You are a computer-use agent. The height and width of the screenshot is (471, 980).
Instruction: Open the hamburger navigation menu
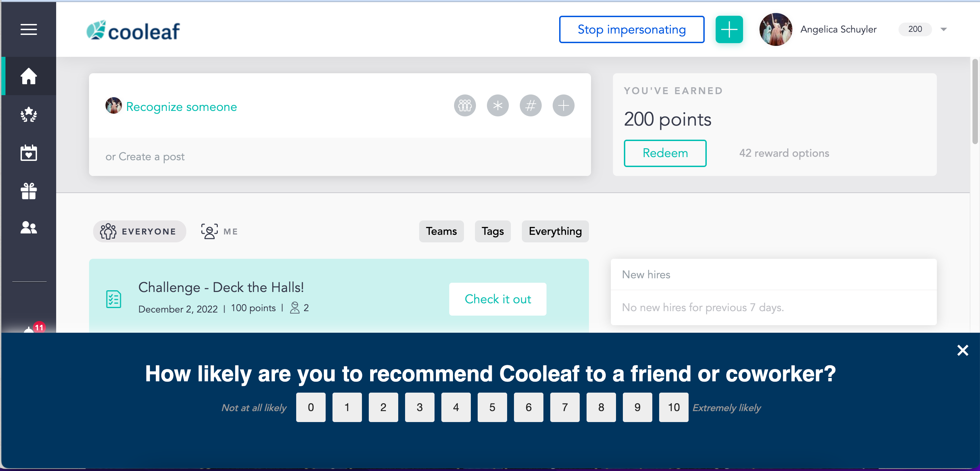28,29
